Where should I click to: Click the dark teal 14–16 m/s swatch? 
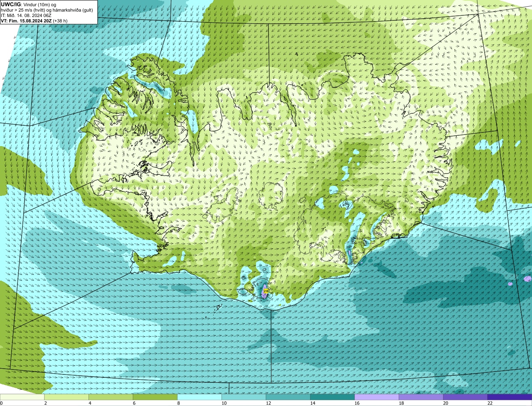tap(332, 397)
